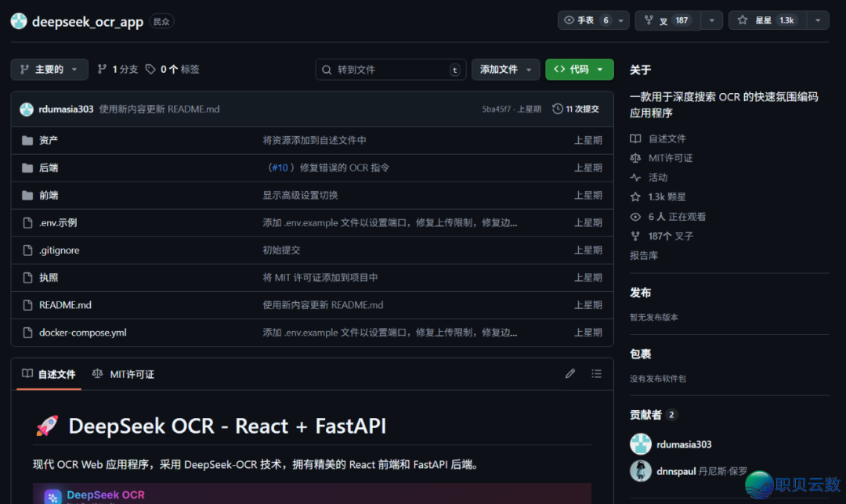This screenshot has width=846, height=504.
Task: Open the 资产 folder icon
Action: (x=28, y=140)
